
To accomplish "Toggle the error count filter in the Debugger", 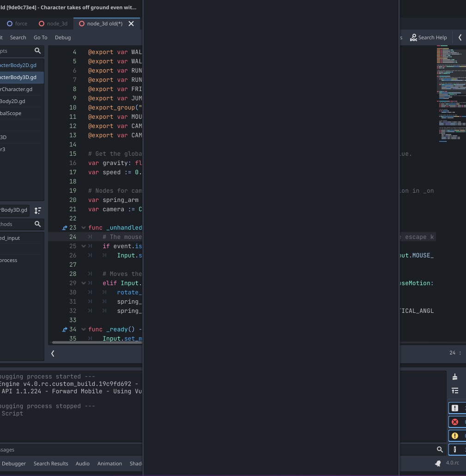I will pos(455,421).
